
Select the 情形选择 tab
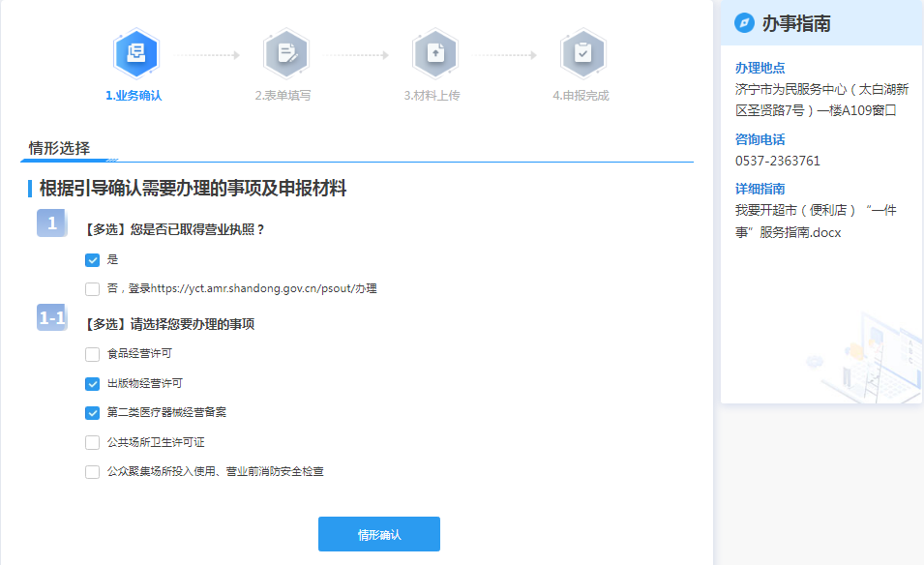coord(59,149)
